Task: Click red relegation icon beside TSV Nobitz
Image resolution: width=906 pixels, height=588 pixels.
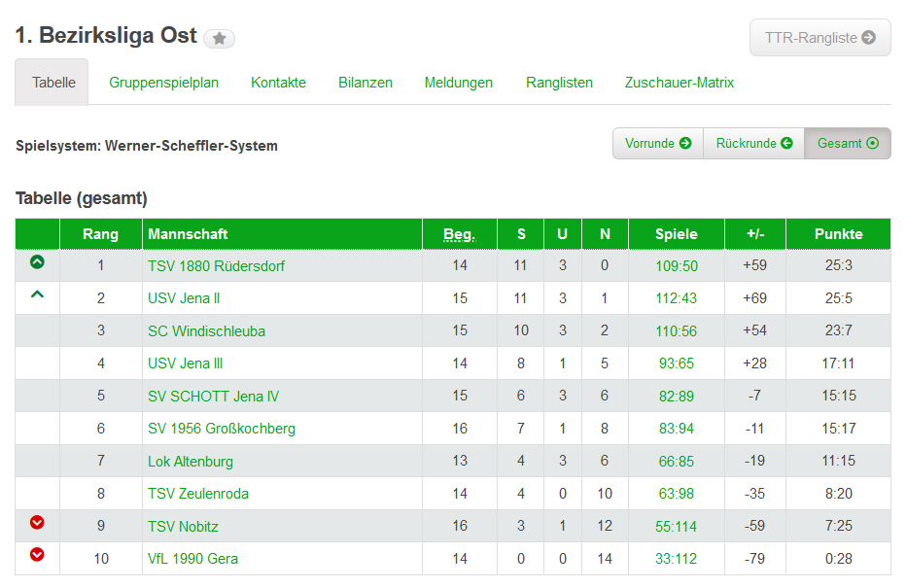Action: [x=37, y=523]
